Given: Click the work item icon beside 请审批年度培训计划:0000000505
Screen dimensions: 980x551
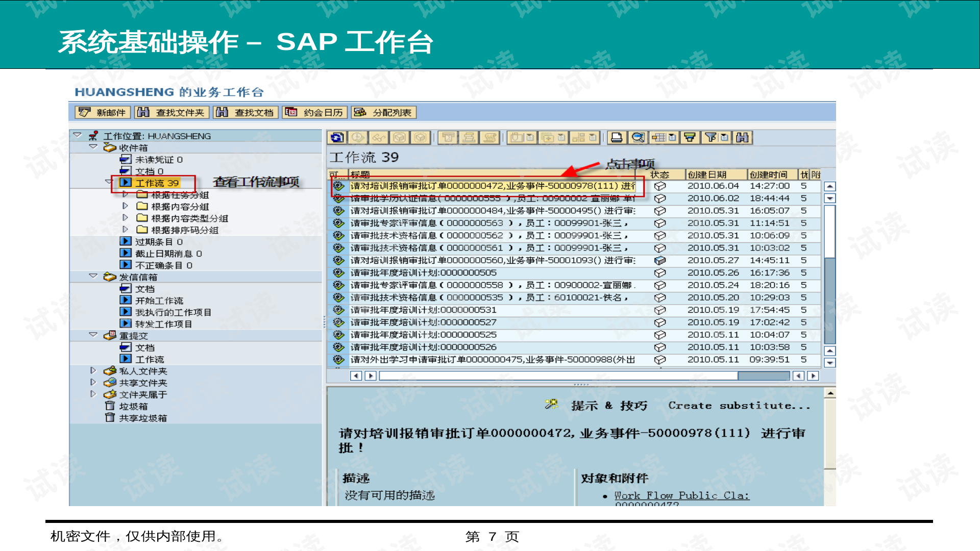Looking at the screenshot, I should coord(338,273).
